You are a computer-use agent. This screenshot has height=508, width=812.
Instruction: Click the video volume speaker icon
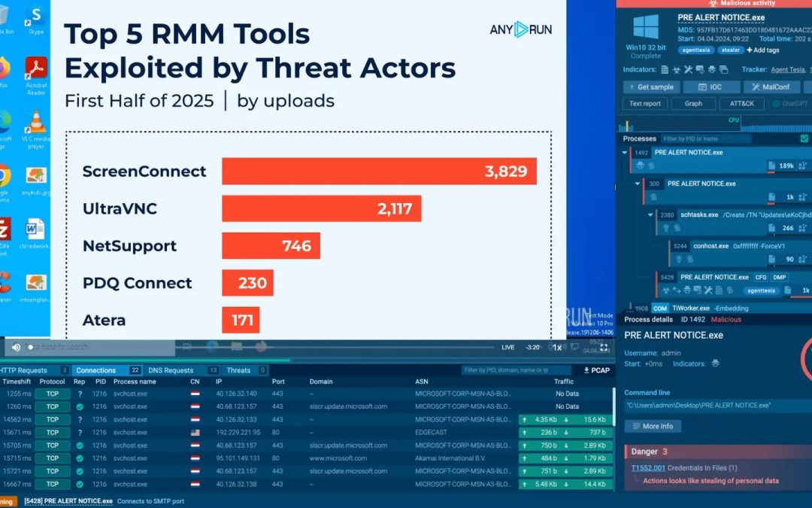(x=16, y=347)
